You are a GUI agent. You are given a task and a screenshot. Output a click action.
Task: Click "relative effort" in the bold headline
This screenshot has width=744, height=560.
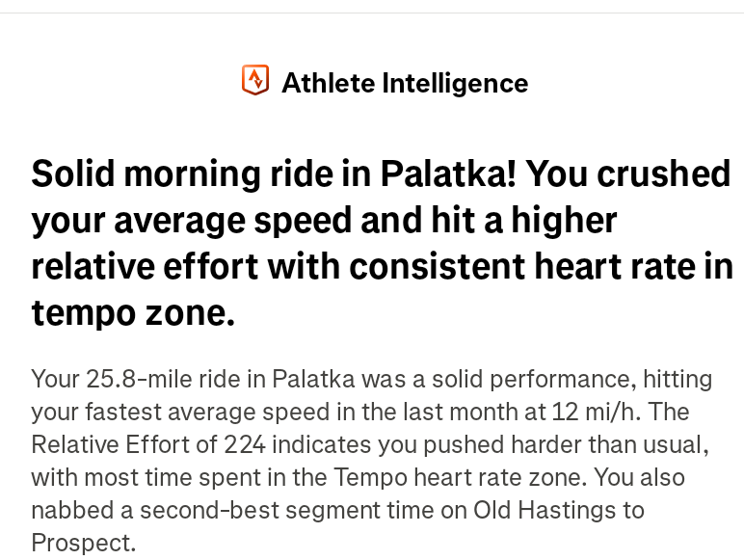click(146, 266)
